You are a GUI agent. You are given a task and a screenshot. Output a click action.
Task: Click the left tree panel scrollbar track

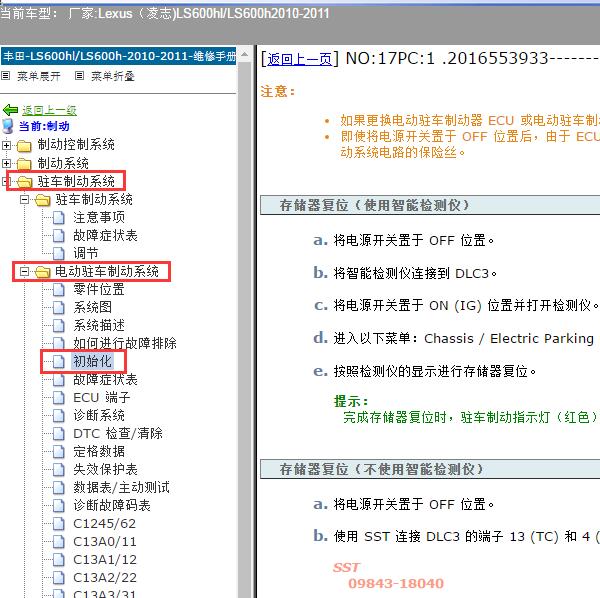tap(245, 330)
